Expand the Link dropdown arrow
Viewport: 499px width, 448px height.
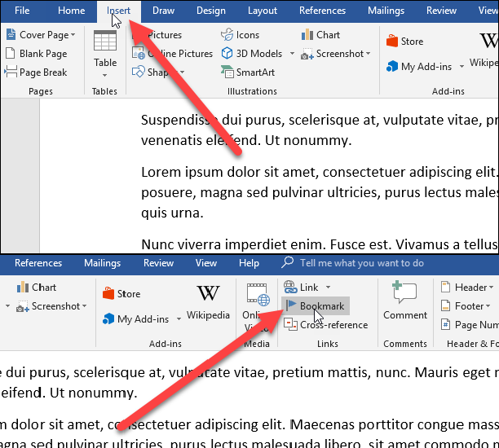[x=328, y=287]
